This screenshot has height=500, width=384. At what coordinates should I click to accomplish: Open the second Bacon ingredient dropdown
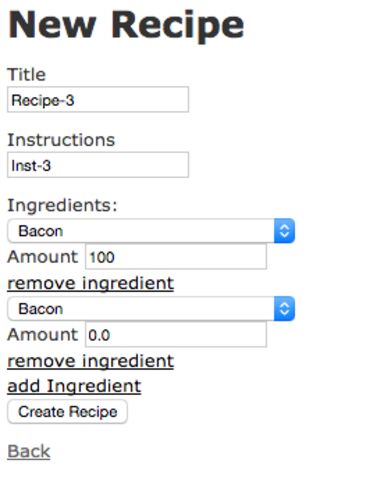coord(151,309)
